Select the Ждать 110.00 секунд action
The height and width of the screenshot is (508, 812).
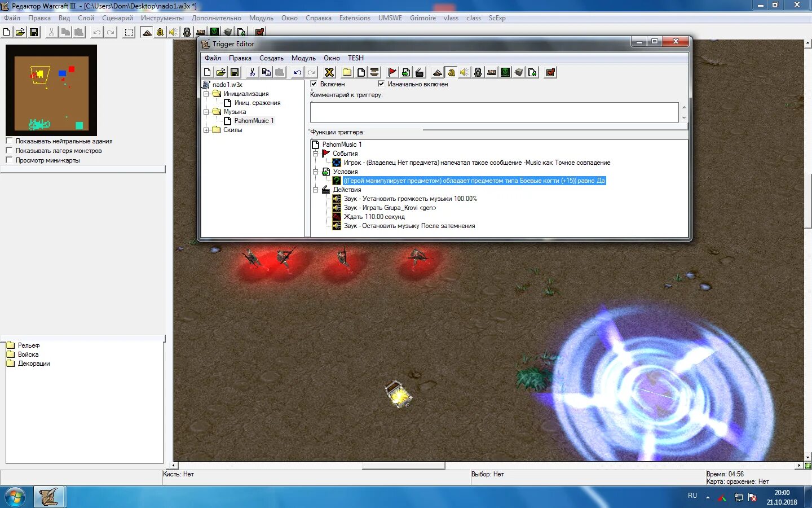click(374, 217)
